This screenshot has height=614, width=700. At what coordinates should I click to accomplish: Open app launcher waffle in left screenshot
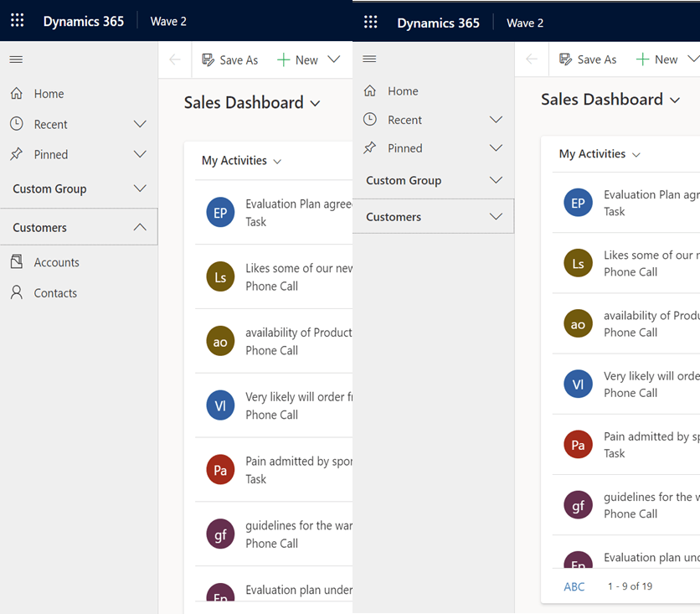click(17, 21)
